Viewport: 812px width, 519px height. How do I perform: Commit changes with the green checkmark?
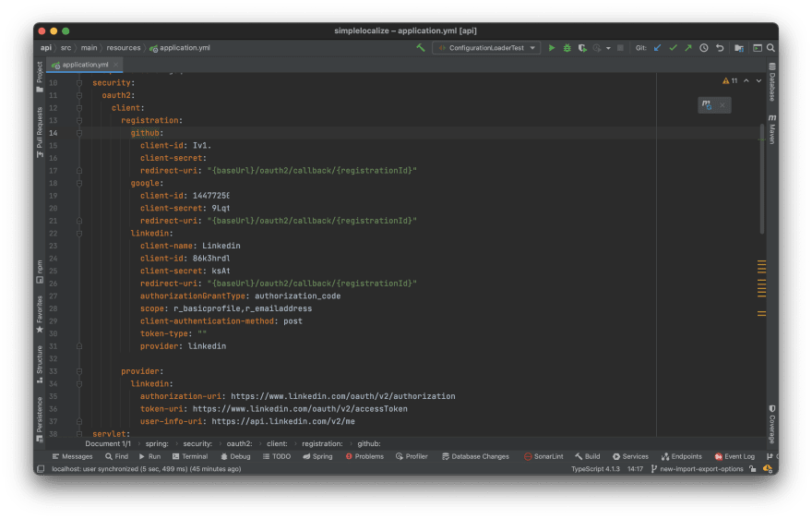673,48
